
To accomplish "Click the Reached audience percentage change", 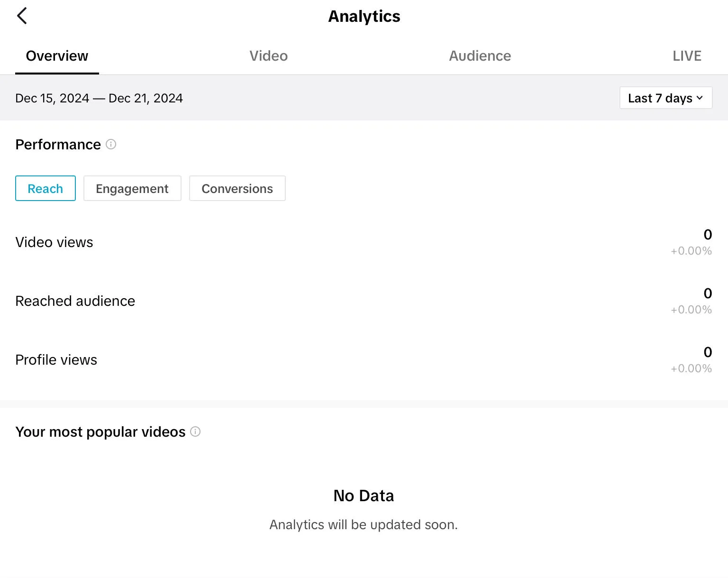I will point(691,310).
